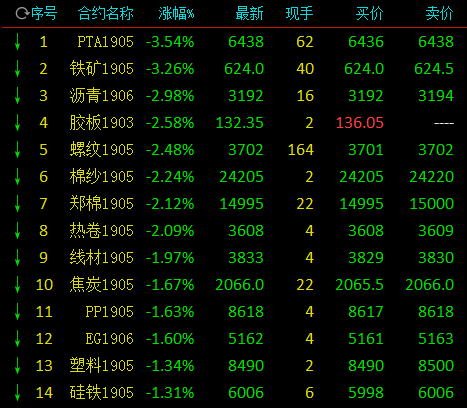Click the 24220 ask price
The height and width of the screenshot is (408, 467).
432,177
